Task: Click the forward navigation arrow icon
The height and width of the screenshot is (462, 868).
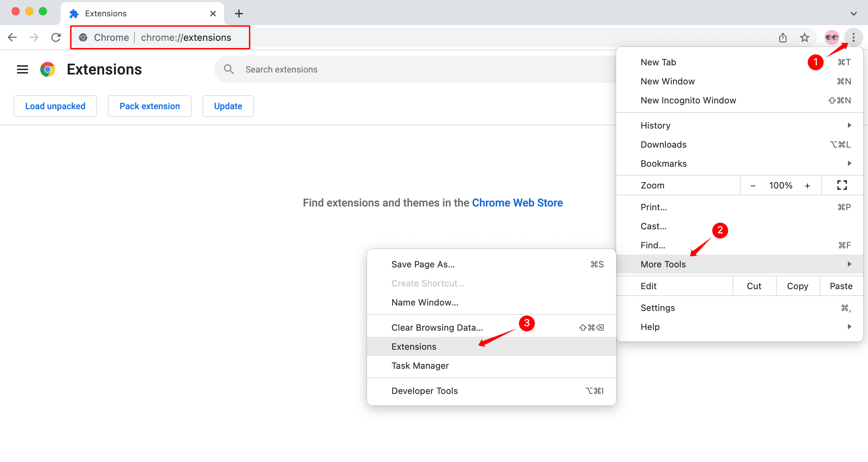Action: coord(36,37)
